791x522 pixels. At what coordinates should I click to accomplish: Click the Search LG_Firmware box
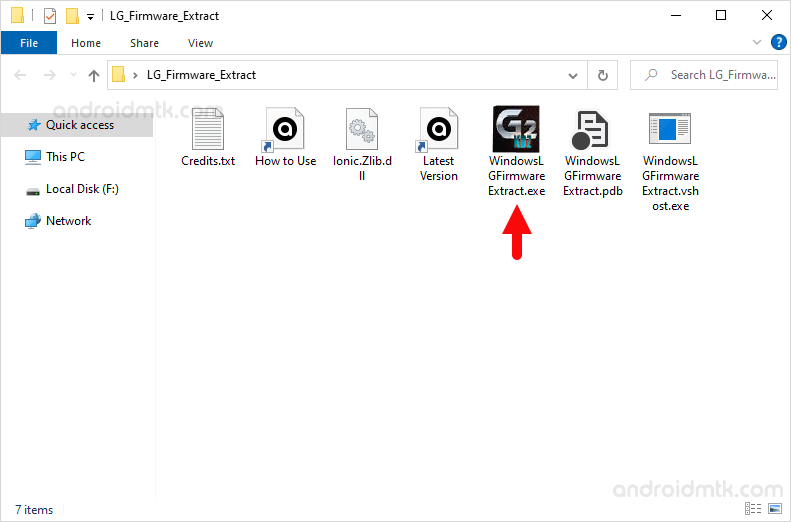704,75
